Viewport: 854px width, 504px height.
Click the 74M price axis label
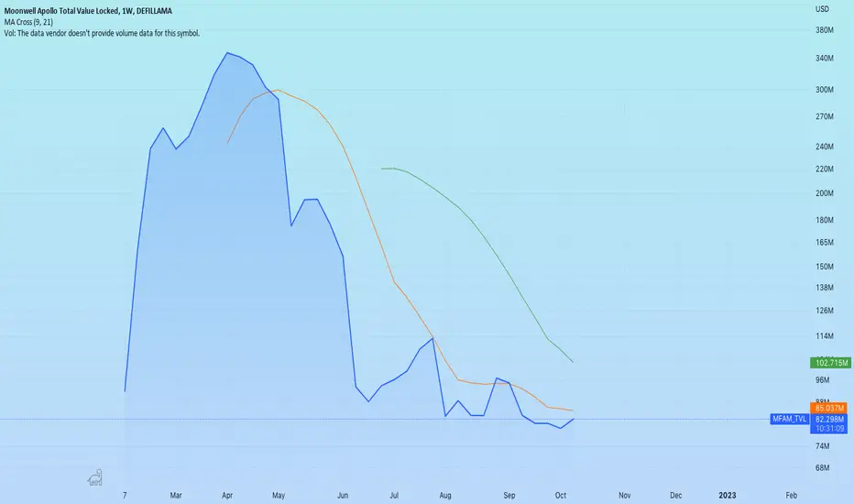[x=823, y=445]
